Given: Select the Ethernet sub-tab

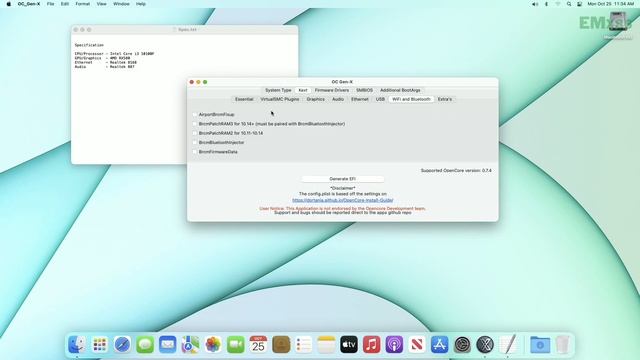Looking at the screenshot, I should point(360,99).
